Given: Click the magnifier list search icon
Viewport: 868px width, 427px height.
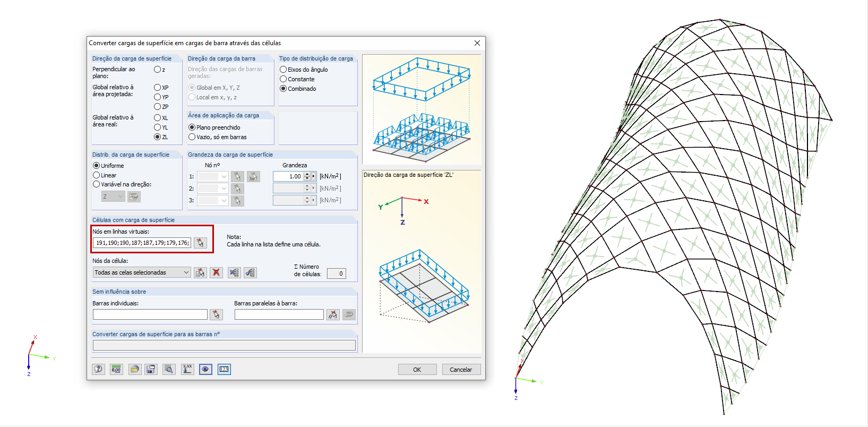Looking at the screenshot, I should (169, 369).
